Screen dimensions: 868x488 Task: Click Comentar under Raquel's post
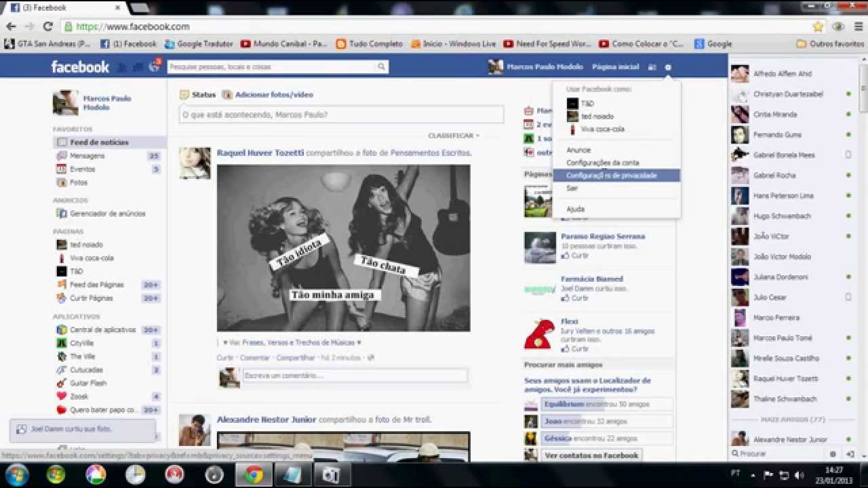(x=255, y=357)
